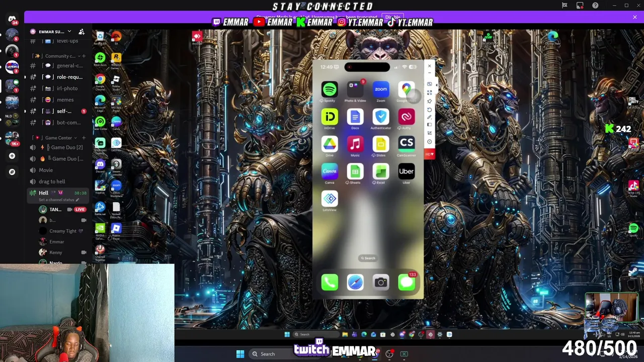
Task: Open Safari in the phone dock
Action: point(355,283)
